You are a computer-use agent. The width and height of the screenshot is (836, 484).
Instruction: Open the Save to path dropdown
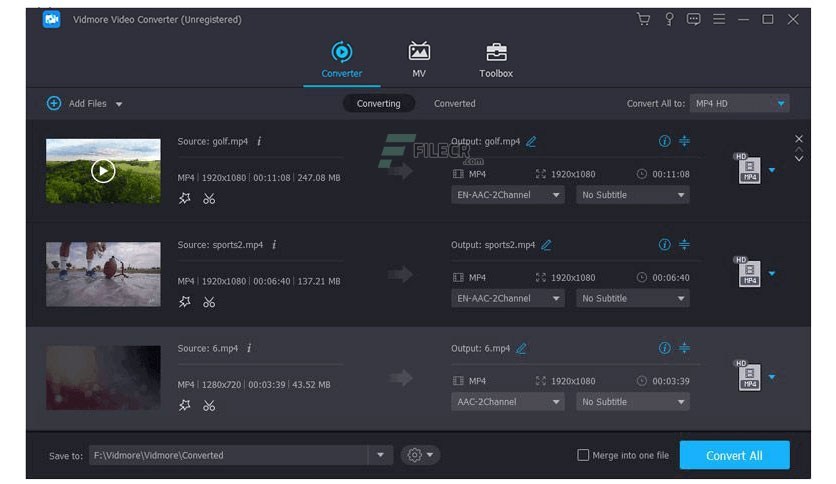point(380,455)
